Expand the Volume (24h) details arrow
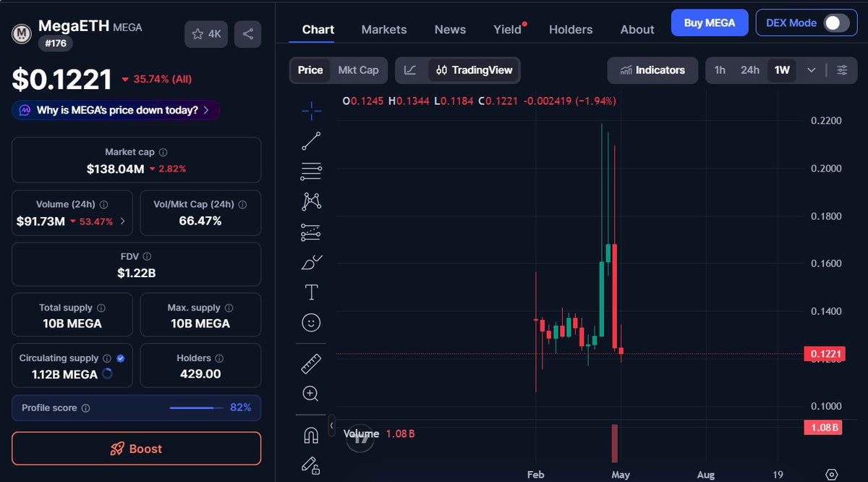 click(x=122, y=221)
